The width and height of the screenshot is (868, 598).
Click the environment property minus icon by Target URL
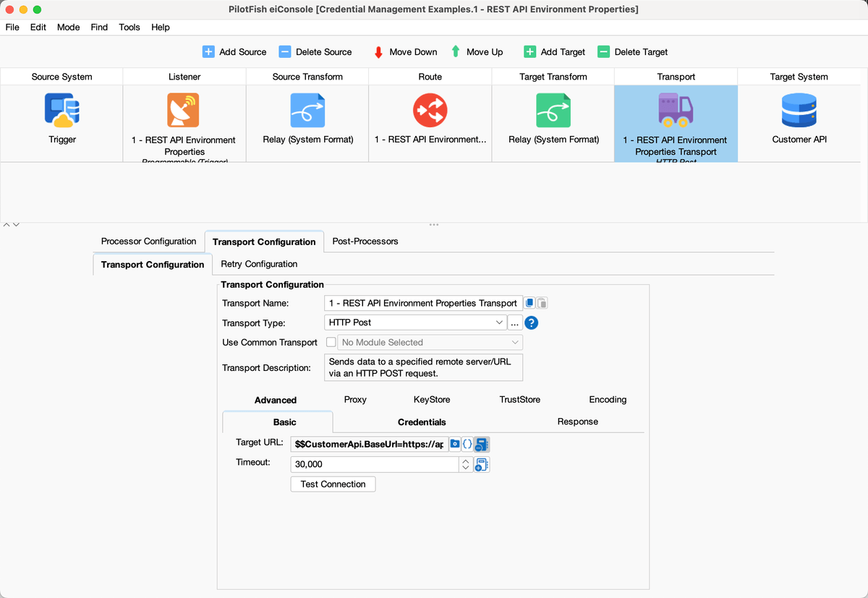pyautogui.click(x=482, y=444)
